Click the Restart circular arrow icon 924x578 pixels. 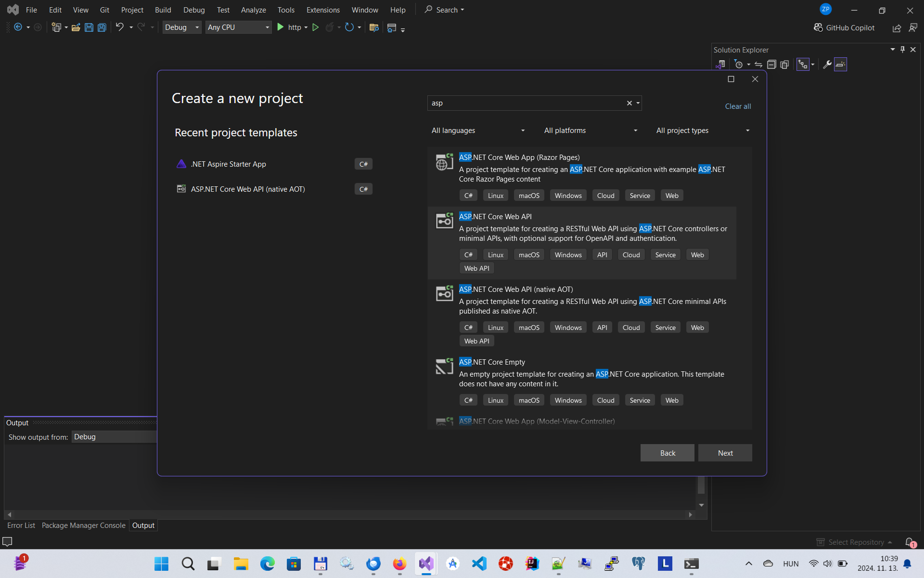(x=349, y=27)
